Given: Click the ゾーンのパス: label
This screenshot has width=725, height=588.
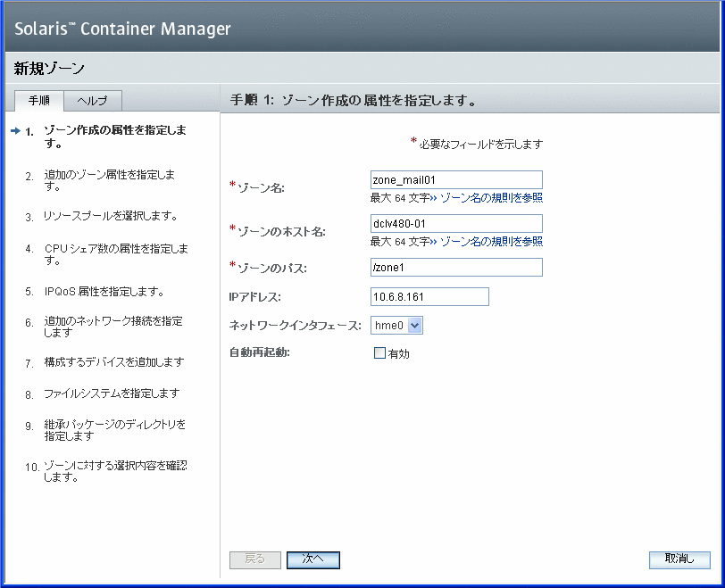Looking at the screenshot, I should point(271,269).
